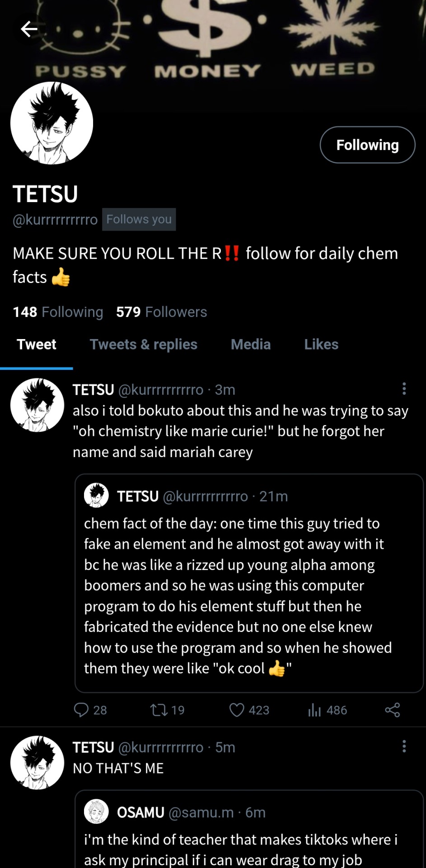The height and width of the screenshot is (868, 426).
Task: View tweet analytics bar chart icon
Action: click(x=314, y=710)
